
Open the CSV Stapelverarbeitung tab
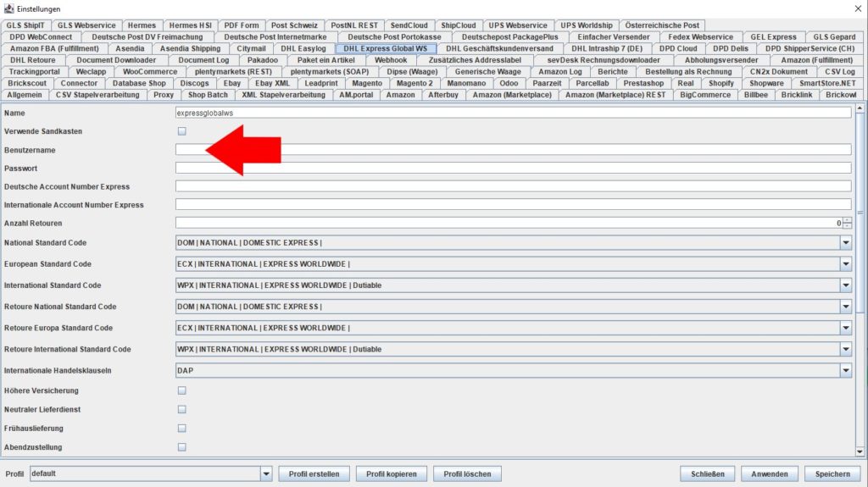[x=97, y=95]
